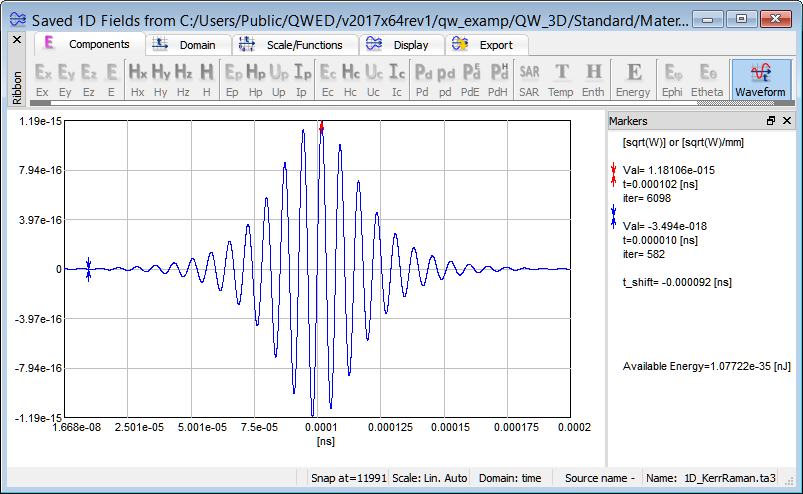Click the Scale: Lin. Auto status field
Image resolution: width=803 pixels, height=494 pixels.
coord(429,478)
